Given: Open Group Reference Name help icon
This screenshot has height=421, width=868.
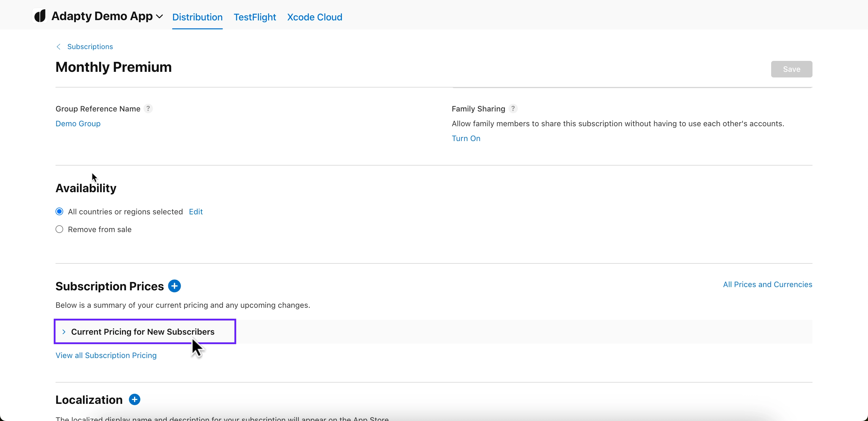Looking at the screenshot, I should pos(148,109).
